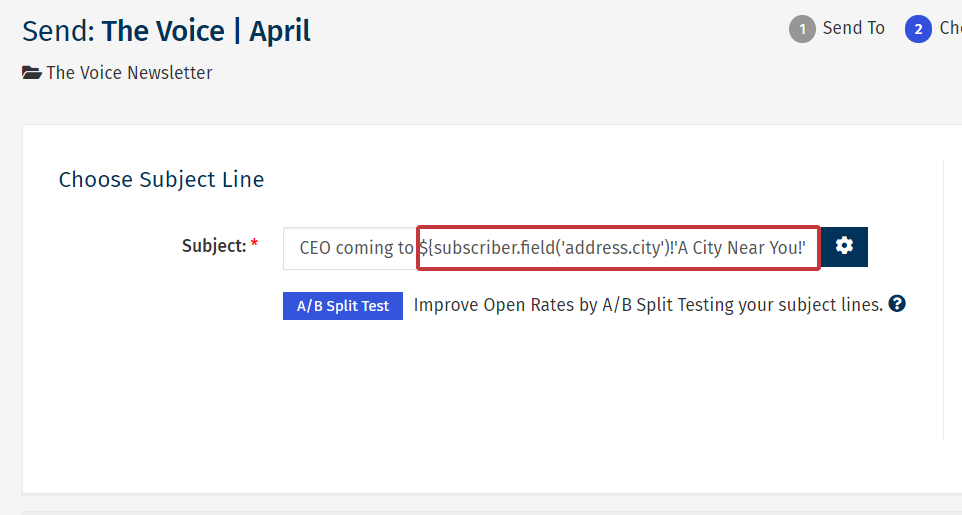Click the Subject field label
This screenshot has width=962, height=515.
click(x=213, y=245)
